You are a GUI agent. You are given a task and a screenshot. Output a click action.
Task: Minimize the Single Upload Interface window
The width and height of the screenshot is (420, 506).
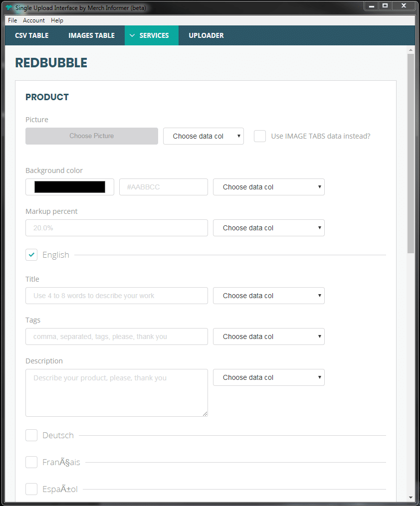coord(372,6)
